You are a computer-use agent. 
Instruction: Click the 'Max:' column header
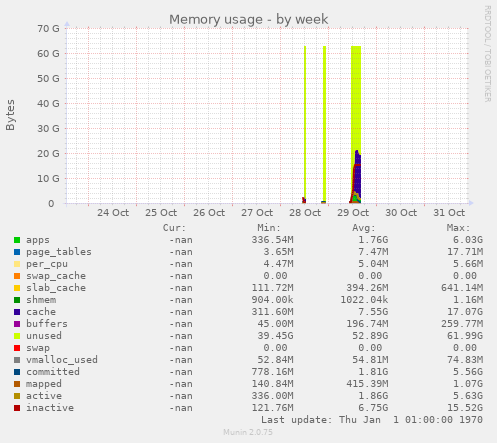458,228
